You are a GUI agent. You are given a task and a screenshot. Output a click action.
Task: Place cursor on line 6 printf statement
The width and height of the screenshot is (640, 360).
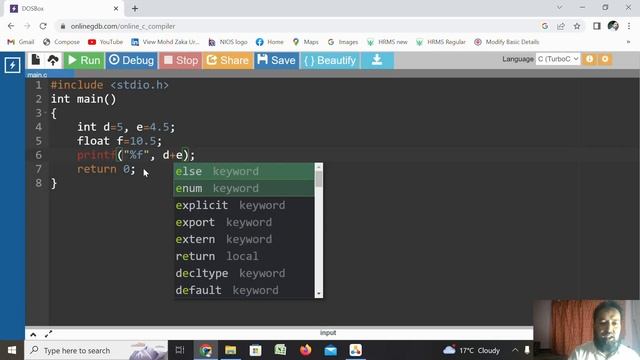(136, 155)
